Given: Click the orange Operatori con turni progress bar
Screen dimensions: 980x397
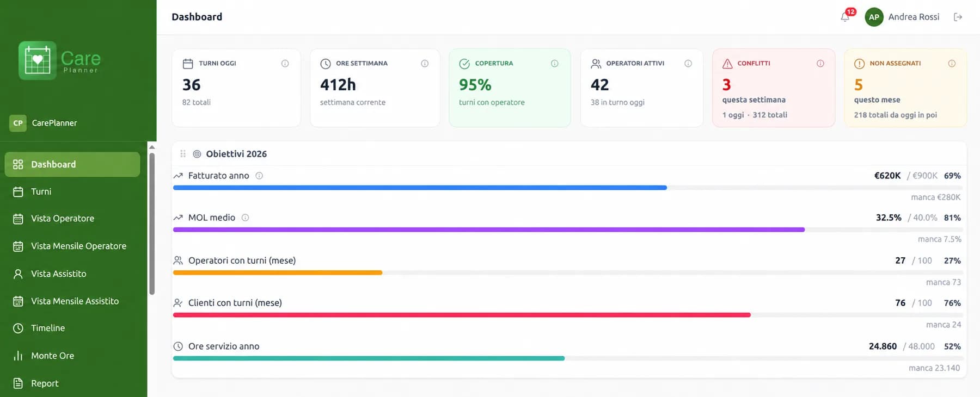Looking at the screenshot, I should coord(278,272).
